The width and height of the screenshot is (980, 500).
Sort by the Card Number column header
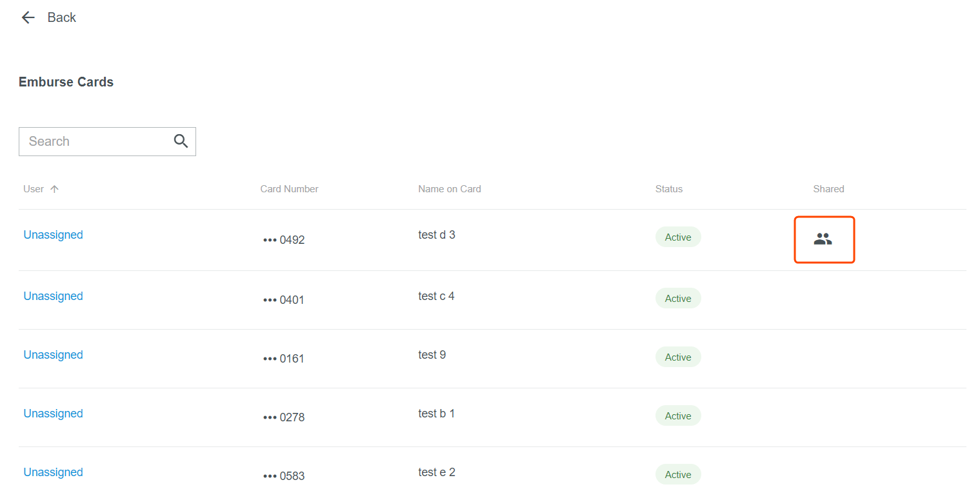click(x=289, y=189)
